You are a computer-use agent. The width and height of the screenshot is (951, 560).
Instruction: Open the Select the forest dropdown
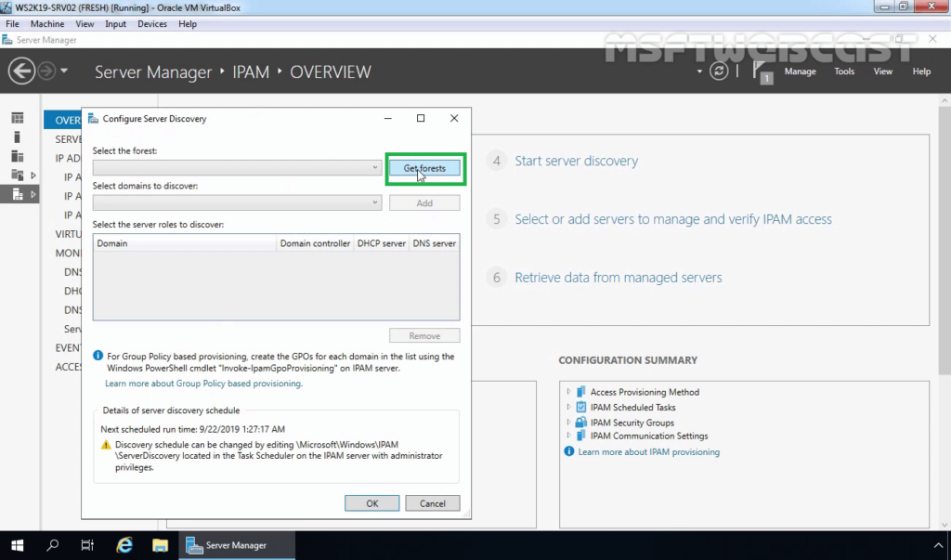237,167
